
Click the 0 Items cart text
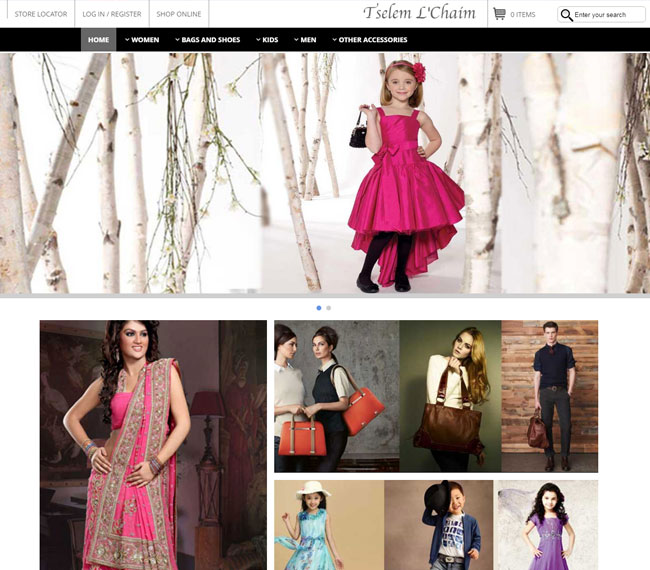[x=523, y=15]
